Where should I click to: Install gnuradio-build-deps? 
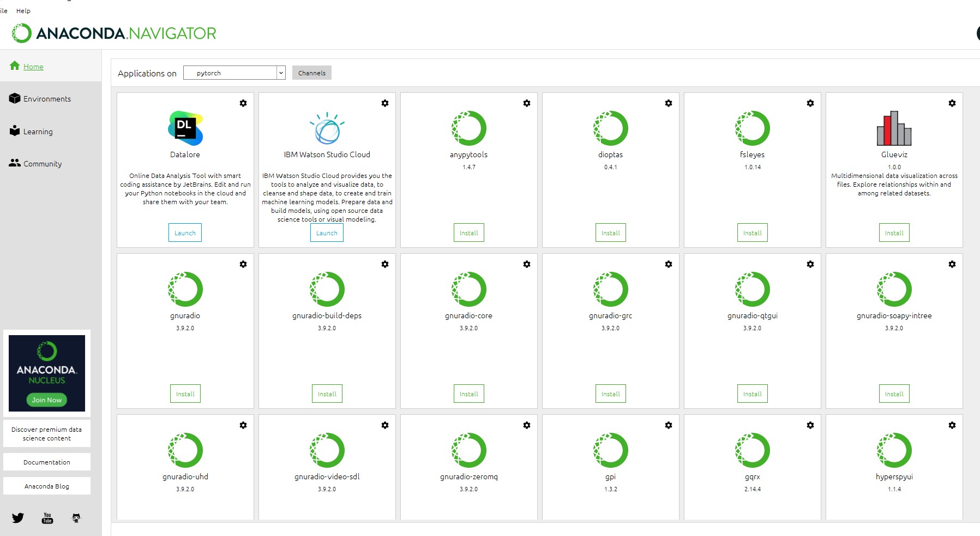click(x=327, y=394)
